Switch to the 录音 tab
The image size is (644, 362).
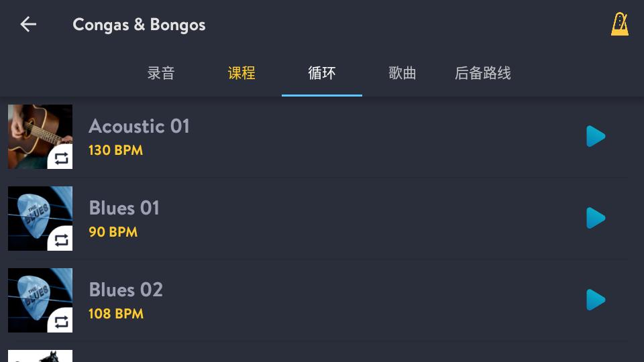(x=161, y=73)
